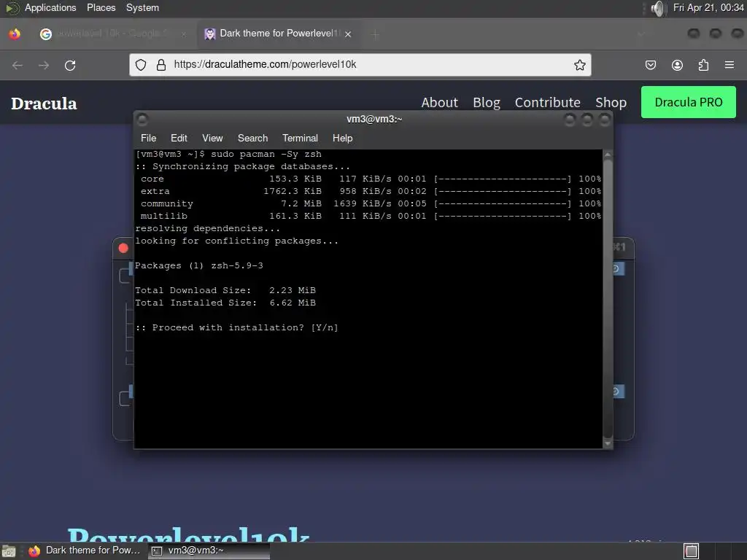Click the terminal vertical scrollbar track

[608, 299]
